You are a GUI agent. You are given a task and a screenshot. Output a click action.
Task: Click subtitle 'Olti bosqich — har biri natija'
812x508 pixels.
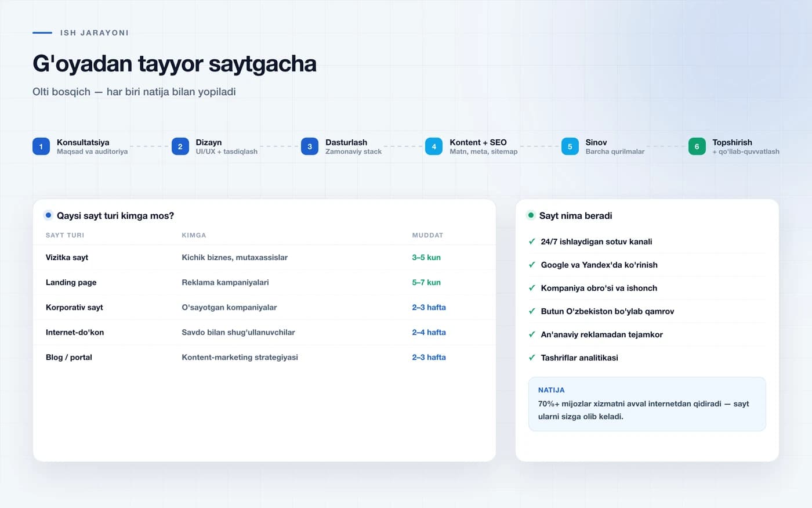click(134, 92)
